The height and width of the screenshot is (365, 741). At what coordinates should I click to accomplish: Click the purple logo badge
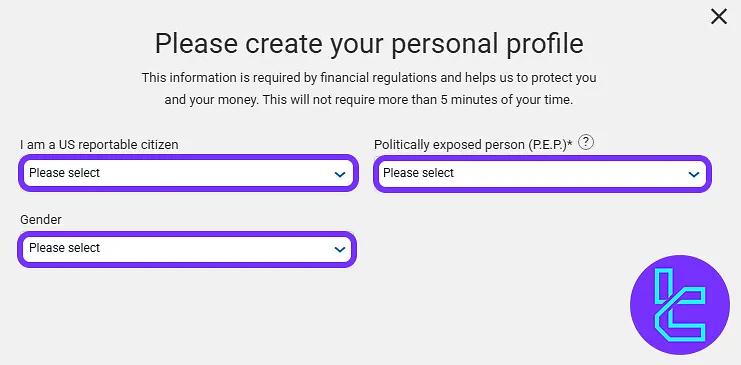680,305
